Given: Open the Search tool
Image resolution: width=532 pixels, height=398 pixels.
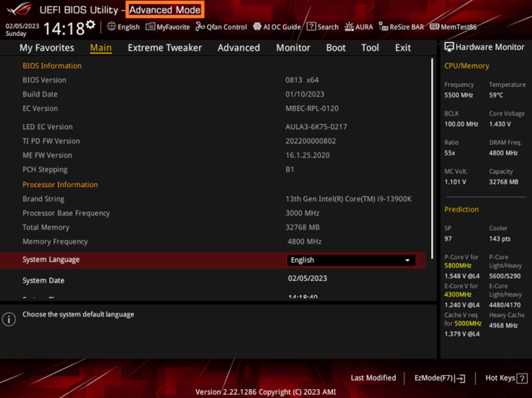Looking at the screenshot, I should tap(323, 27).
